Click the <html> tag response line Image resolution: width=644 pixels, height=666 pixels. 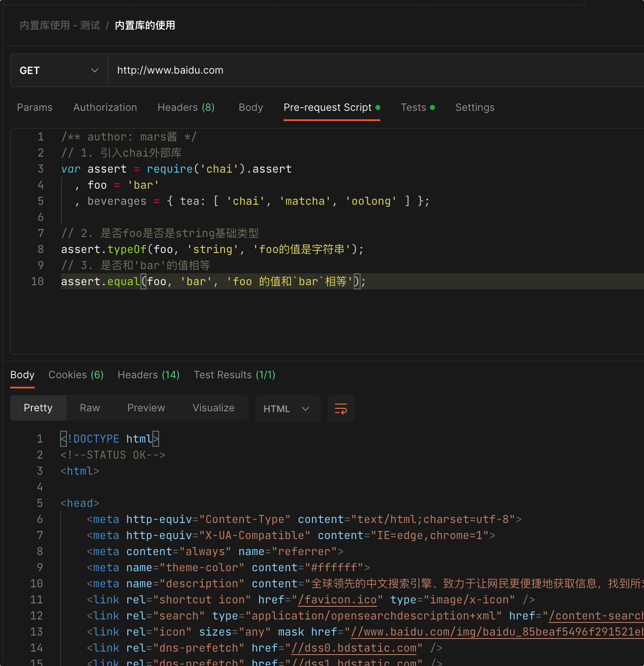pos(80,471)
